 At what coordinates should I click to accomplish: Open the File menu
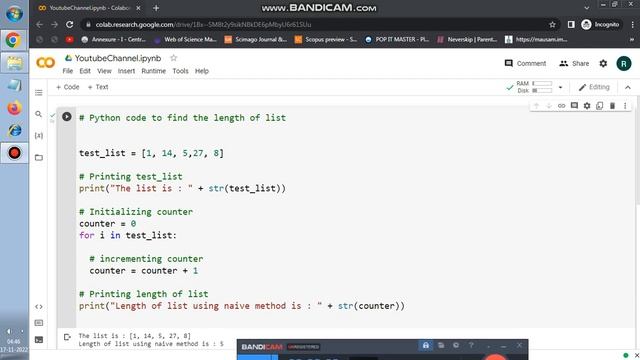point(68,71)
